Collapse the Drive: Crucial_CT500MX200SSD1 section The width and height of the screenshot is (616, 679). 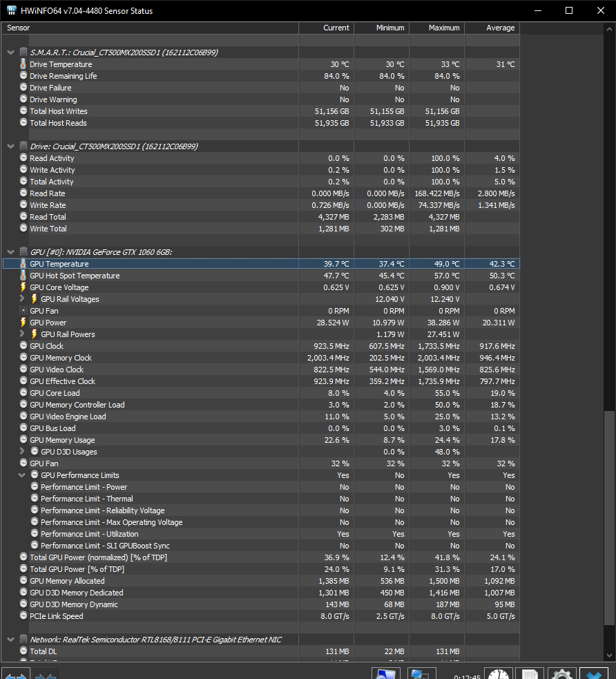tap(11, 146)
